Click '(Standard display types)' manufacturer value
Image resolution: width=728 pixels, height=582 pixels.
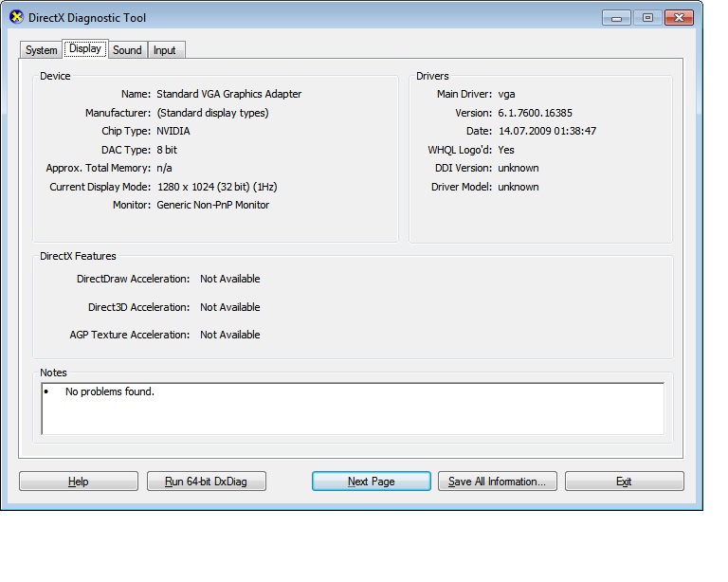coord(212,113)
